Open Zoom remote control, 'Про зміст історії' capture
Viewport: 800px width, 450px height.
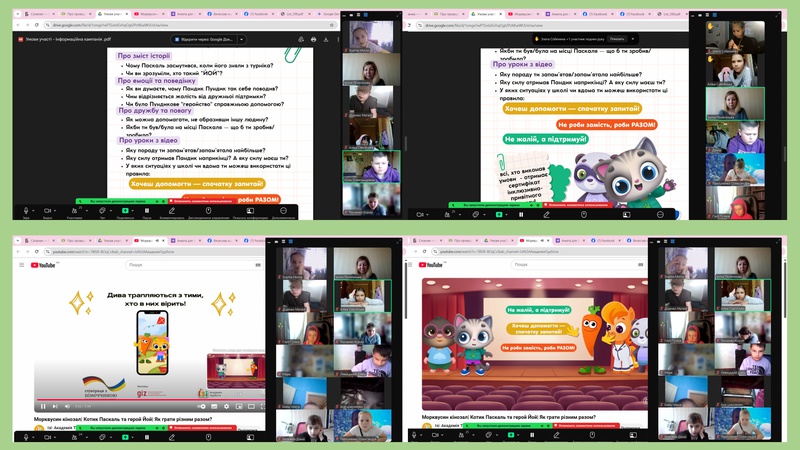tap(208, 210)
